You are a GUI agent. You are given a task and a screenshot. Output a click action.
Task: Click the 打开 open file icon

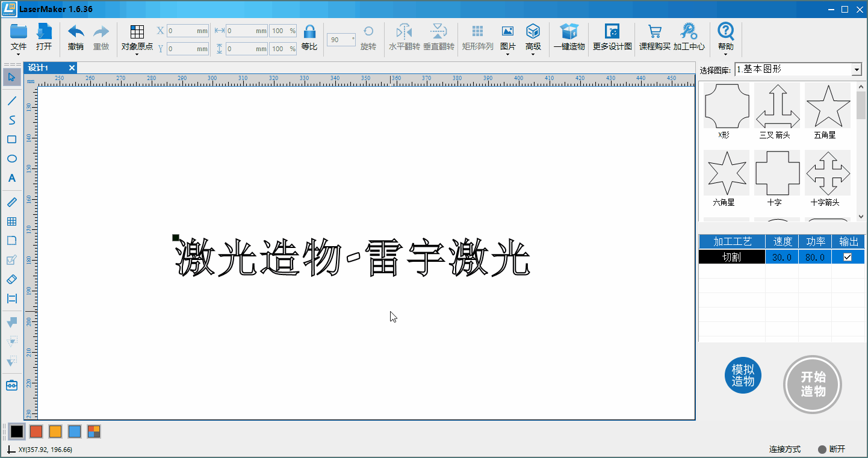(44, 32)
